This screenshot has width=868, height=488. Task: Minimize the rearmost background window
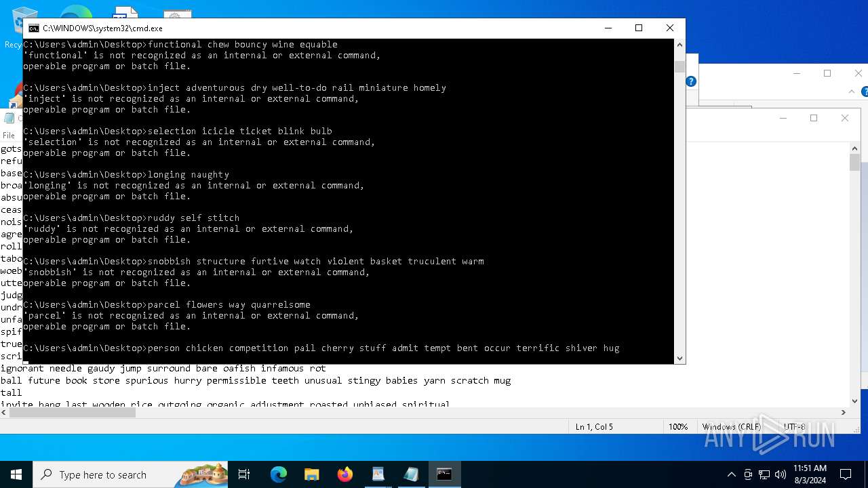coord(797,73)
